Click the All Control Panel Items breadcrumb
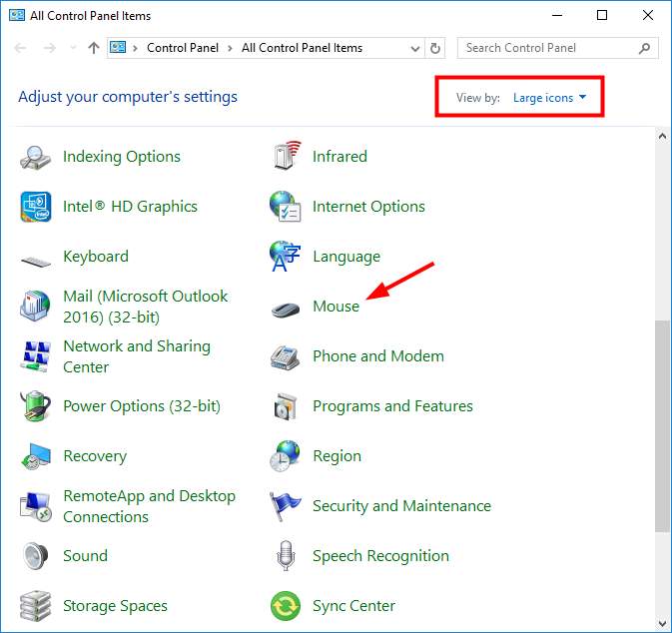Viewport: 672px width, 633px height. pos(302,48)
